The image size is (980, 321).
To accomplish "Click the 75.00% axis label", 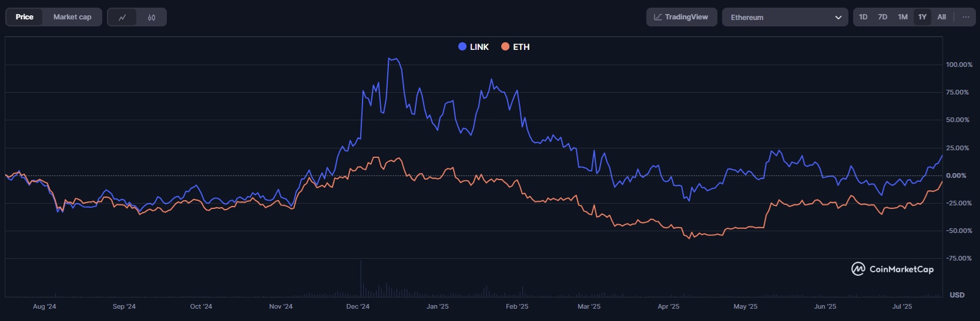I will tap(957, 92).
